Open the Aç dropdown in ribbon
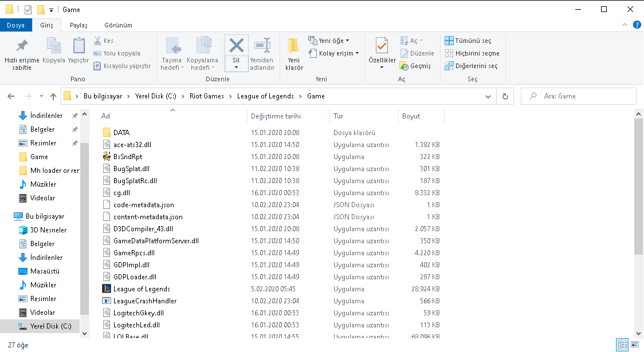Viewport: 644px width, 352px height. pos(412,41)
